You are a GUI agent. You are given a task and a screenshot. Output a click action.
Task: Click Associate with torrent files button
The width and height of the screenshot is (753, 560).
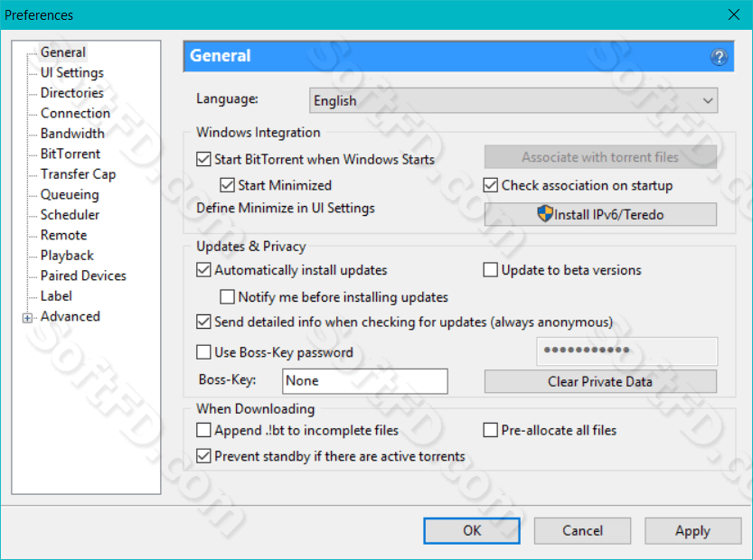[x=600, y=157]
